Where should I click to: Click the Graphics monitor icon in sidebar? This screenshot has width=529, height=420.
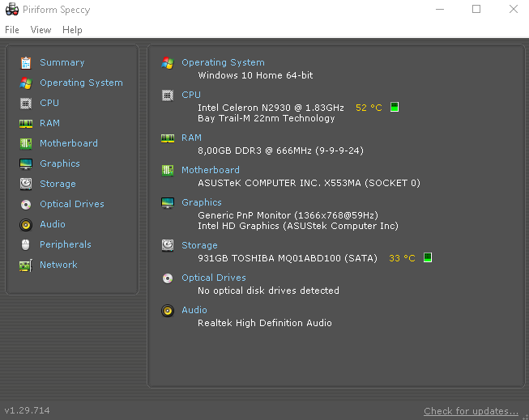click(26, 164)
